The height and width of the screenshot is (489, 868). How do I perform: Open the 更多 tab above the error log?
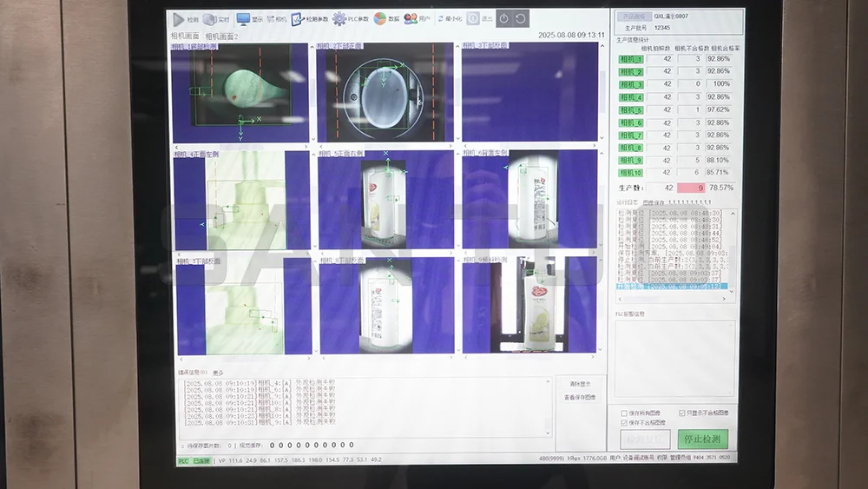(218, 373)
